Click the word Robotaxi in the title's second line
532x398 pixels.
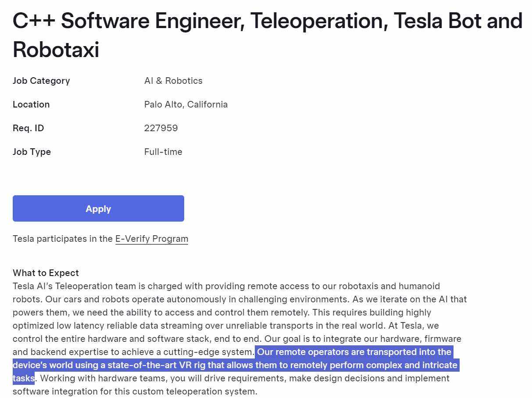click(56, 49)
